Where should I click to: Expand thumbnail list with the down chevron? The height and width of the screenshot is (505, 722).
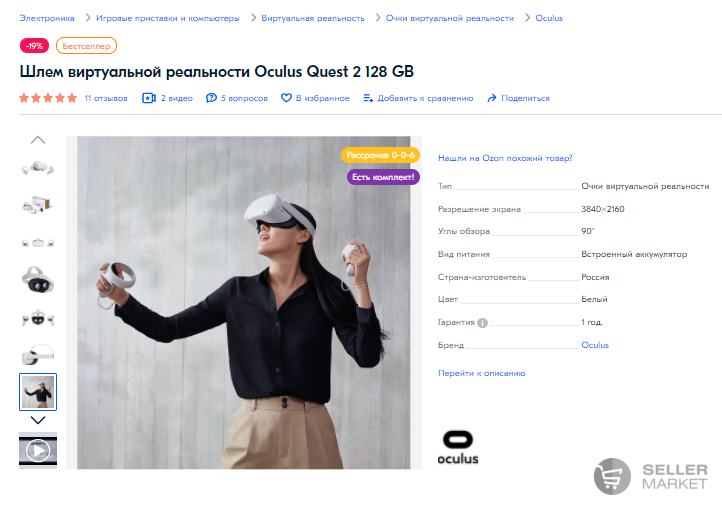[38, 420]
